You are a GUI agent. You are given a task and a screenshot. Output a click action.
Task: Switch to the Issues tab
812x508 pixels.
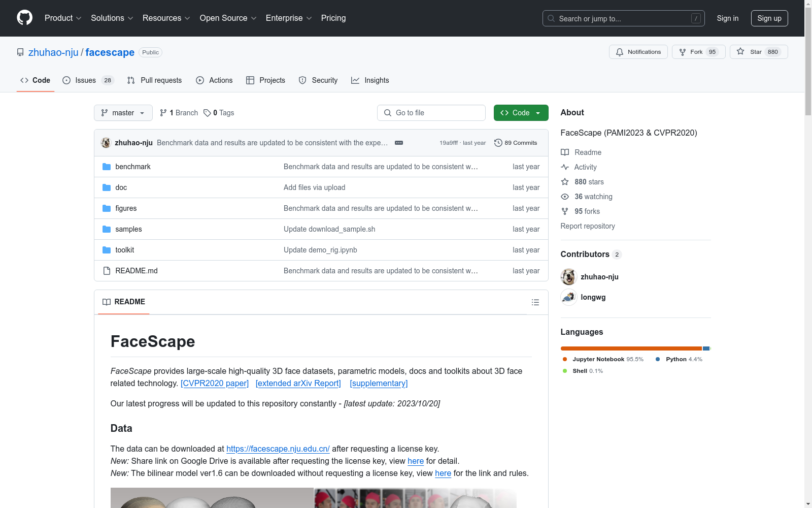[88, 80]
